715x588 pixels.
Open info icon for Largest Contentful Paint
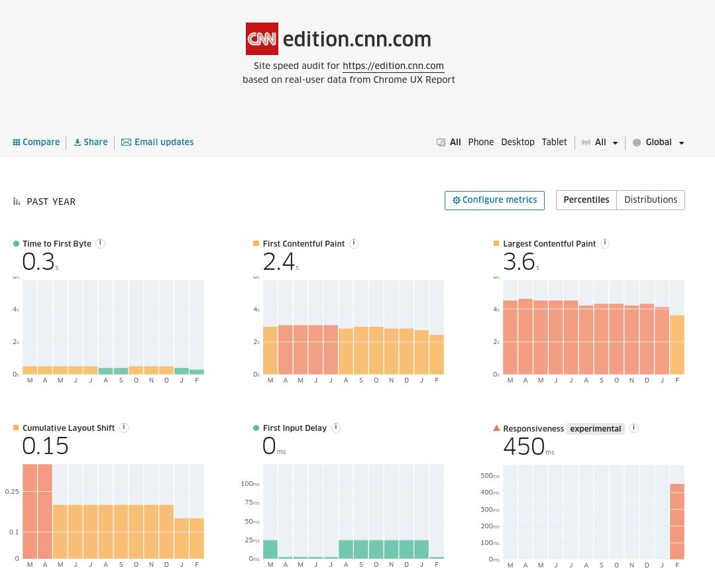[605, 243]
